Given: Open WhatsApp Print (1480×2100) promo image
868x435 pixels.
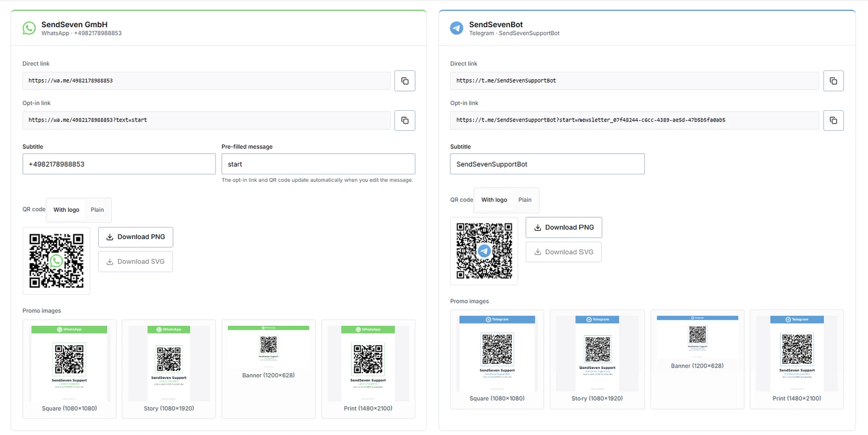Looking at the screenshot, I should pos(368,369).
